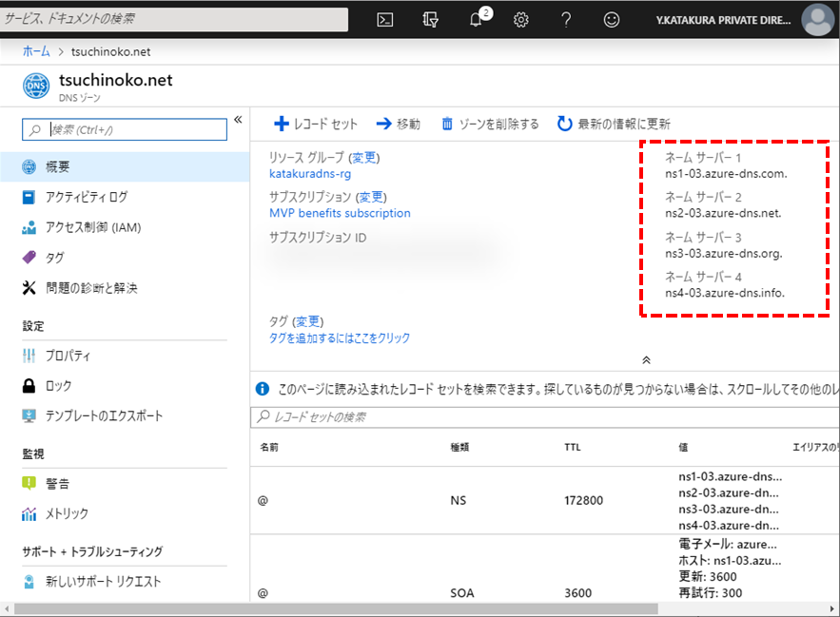Open the directory and subscription filter icon

430,20
